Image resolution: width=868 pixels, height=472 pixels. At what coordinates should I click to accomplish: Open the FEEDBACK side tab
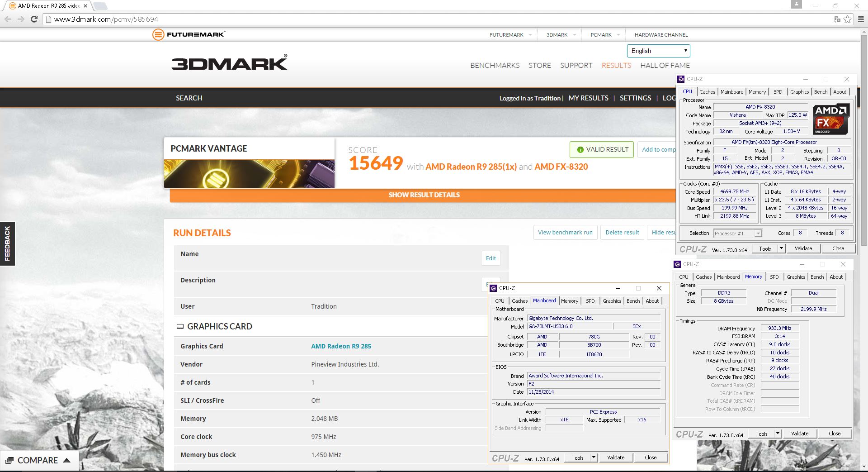[x=7, y=243]
